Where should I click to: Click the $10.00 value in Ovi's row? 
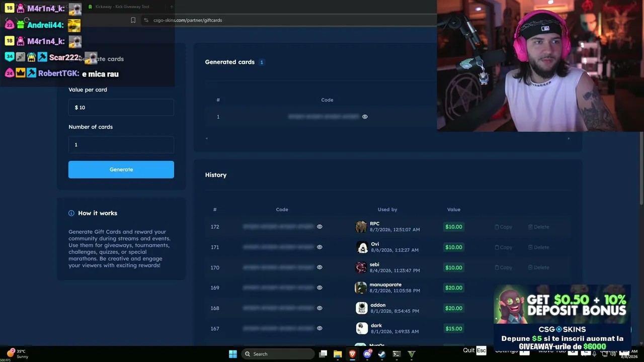pyautogui.click(x=453, y=247)
